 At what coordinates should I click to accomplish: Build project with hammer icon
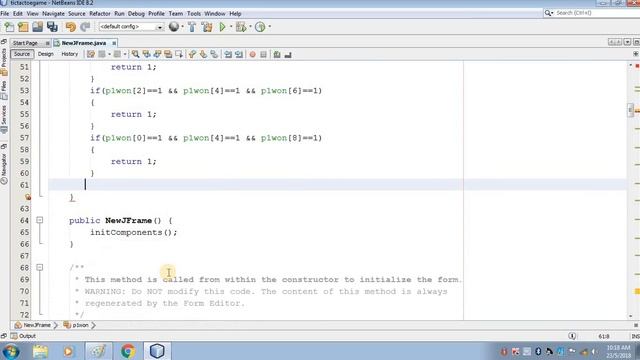[192, 27]
